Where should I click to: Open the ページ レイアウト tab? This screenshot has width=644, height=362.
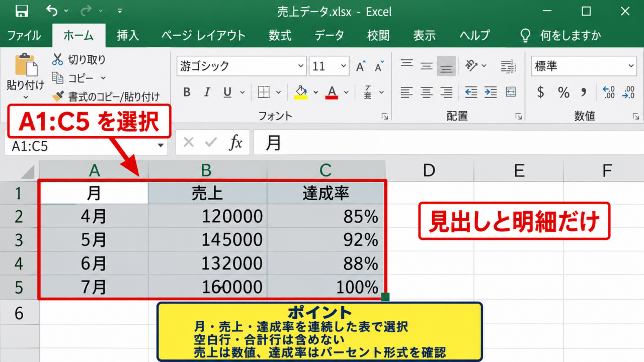(203, 35)
